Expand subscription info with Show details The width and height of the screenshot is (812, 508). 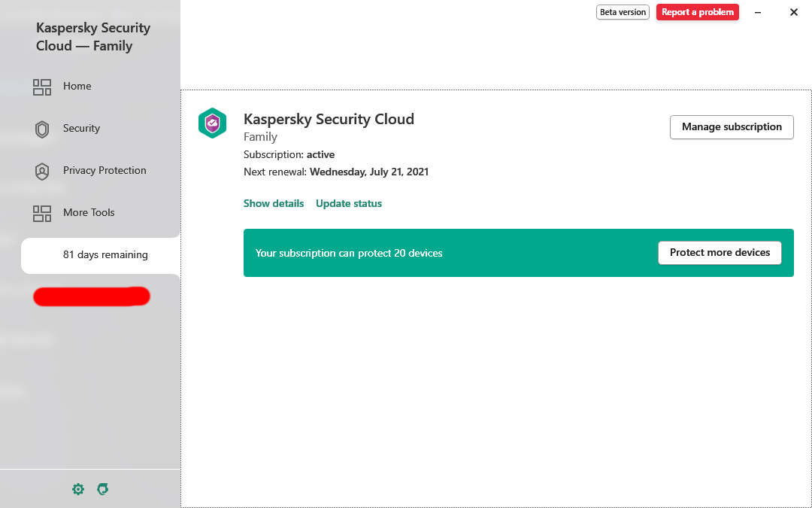[x=274, y=204]
